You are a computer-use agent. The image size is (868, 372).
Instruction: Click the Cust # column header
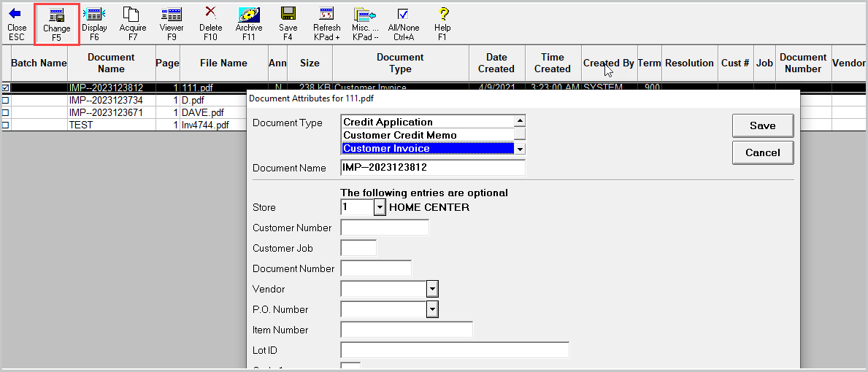coord(736,63)
